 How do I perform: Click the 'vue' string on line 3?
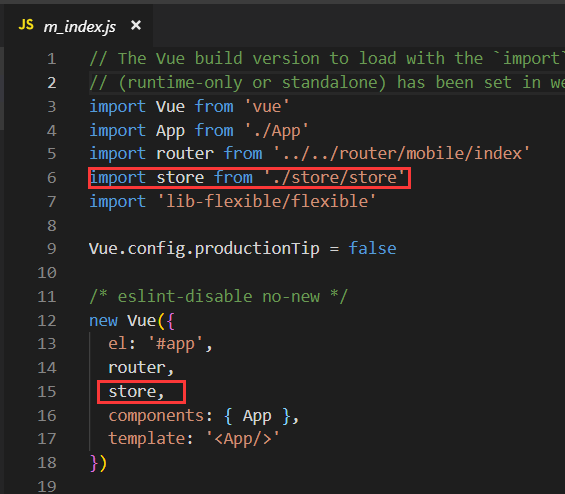click(267, 107)
